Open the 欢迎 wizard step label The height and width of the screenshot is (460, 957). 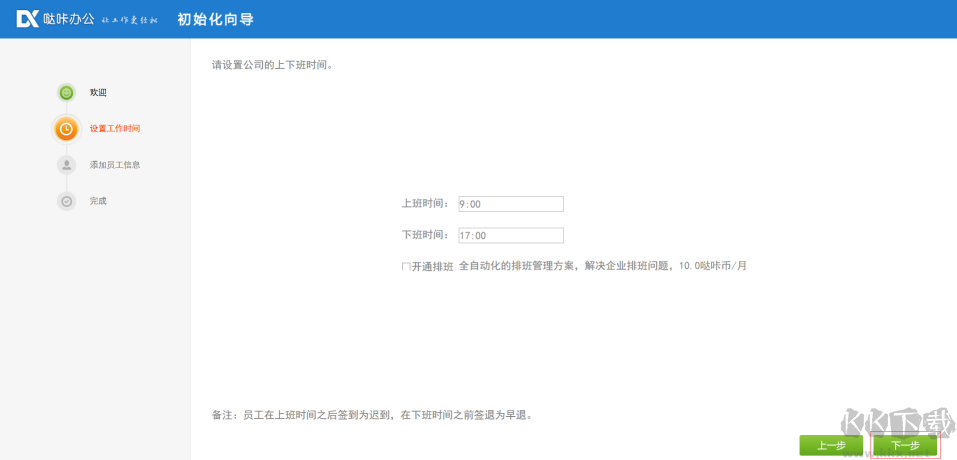click(98, 93)
